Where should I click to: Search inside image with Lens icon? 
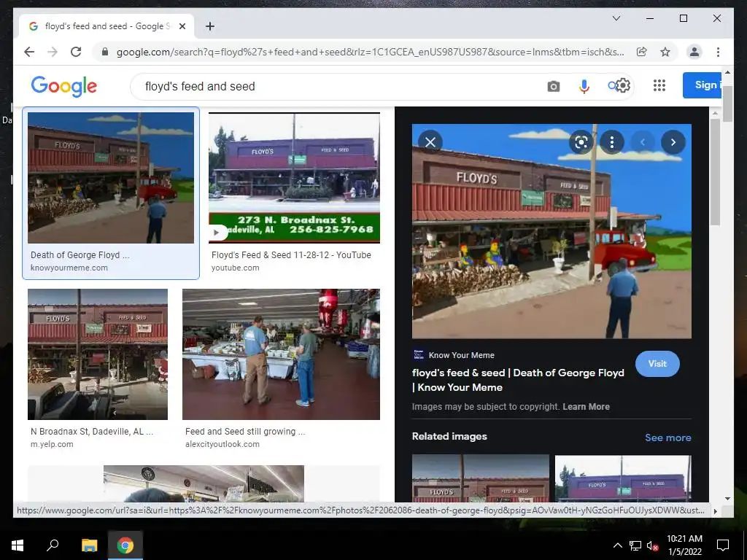click(581, 142)
